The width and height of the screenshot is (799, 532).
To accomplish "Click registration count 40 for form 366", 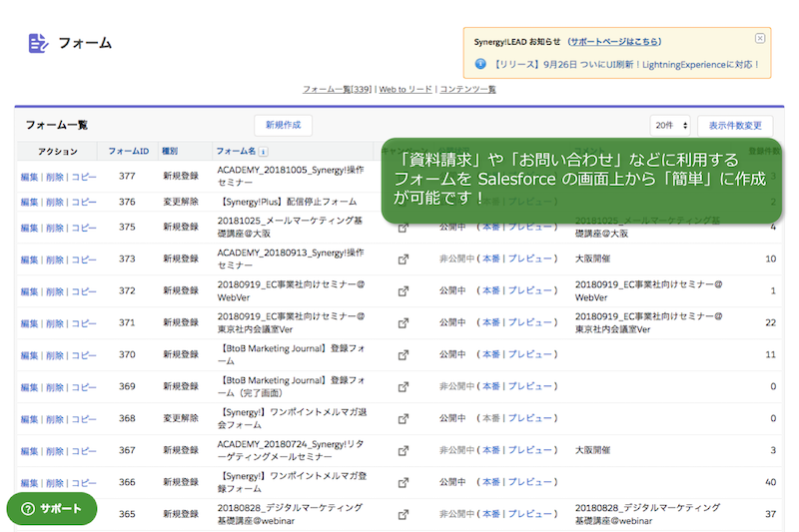I will tap(770, 482).
